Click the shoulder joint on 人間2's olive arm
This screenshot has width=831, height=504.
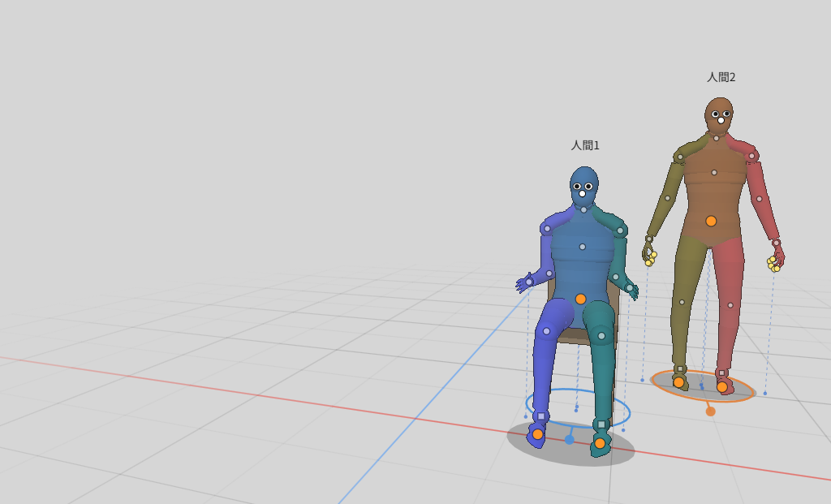681,157
